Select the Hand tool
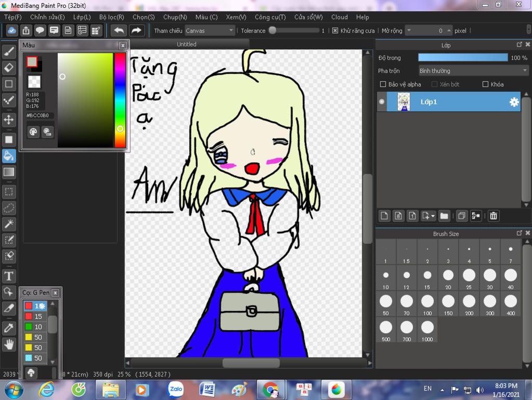Image resolution: width=532 pixels, height=400 pixels. coord(9,344)
